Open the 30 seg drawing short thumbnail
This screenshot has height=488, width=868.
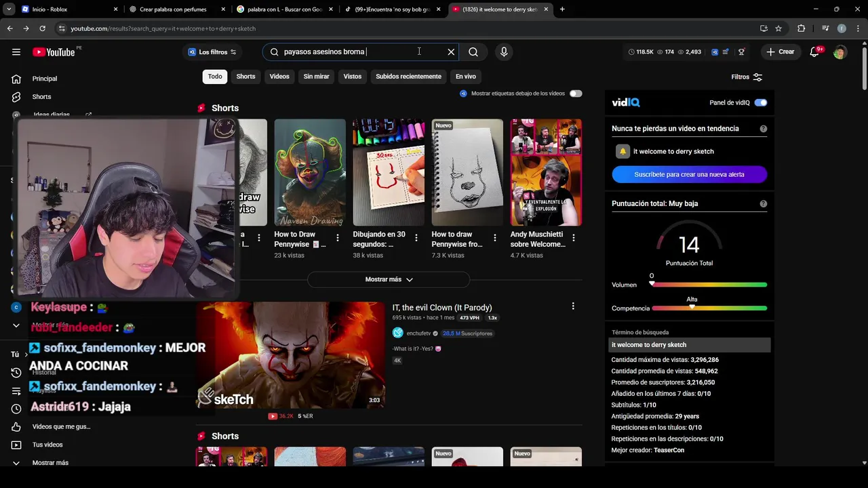[x=389, y=172]
